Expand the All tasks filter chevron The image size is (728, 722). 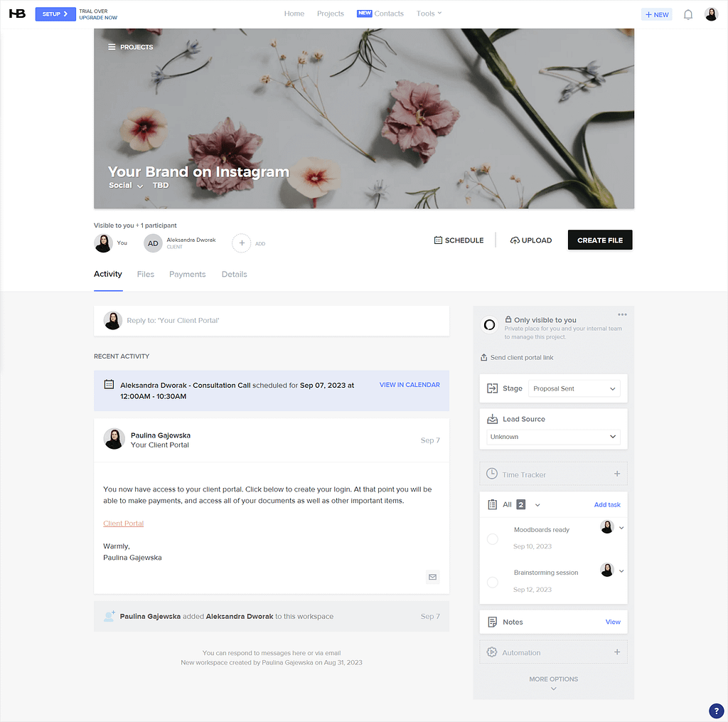tap(537, 505)
